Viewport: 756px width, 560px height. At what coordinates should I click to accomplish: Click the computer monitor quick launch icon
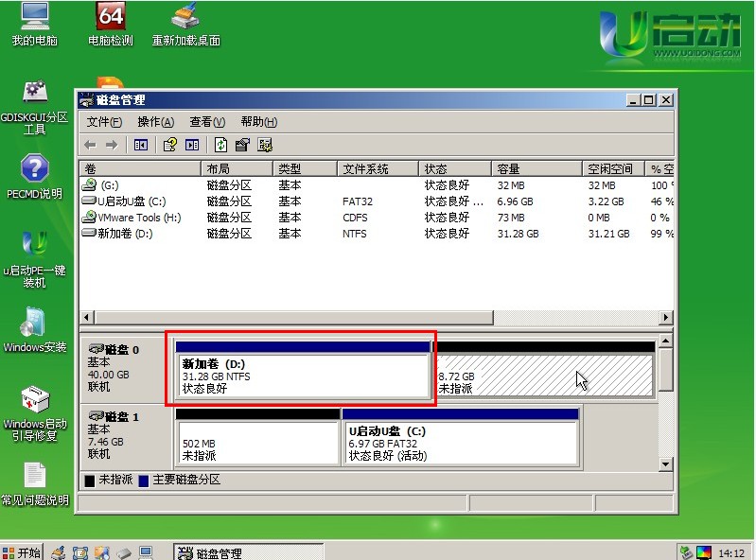[146, 552]
